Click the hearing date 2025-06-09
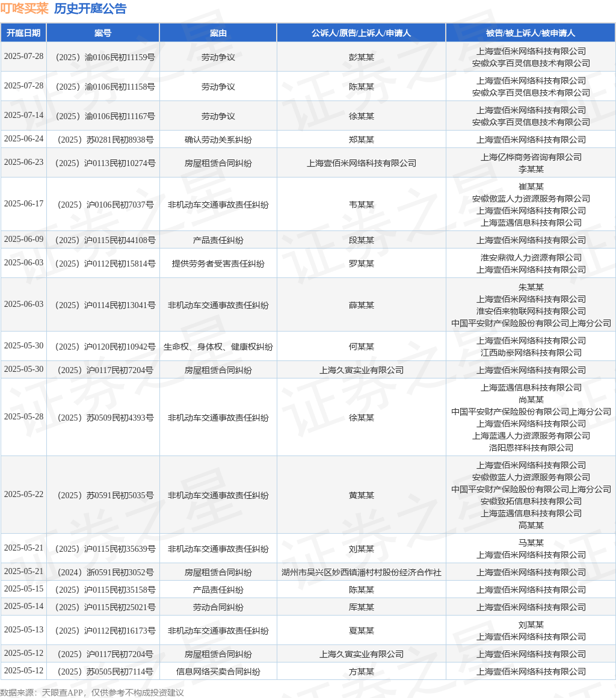This screenshot has width=616, height=698. tap(23, 239)
